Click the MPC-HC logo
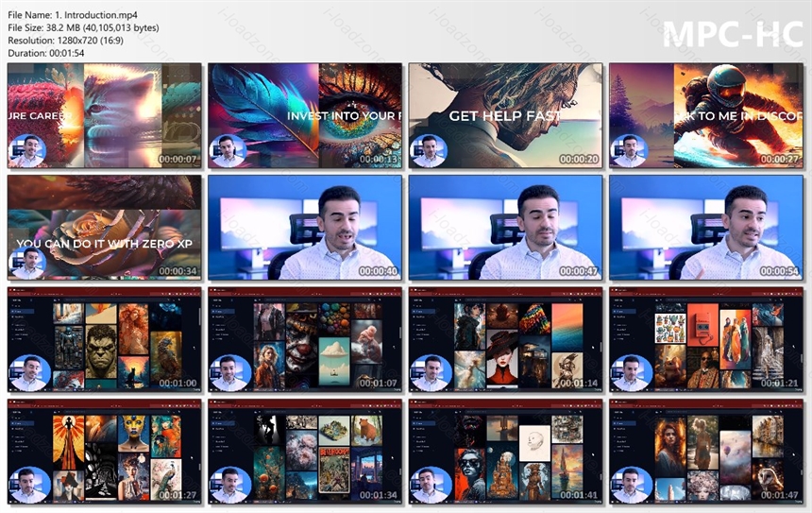This screenshot has width=812, height=513. (x=733, y=35)
